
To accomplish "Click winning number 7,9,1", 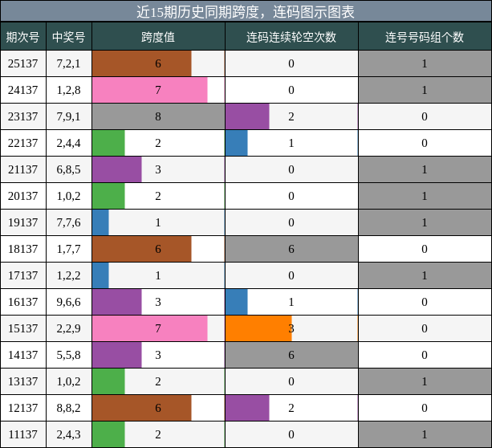I will tap(69, 116).
